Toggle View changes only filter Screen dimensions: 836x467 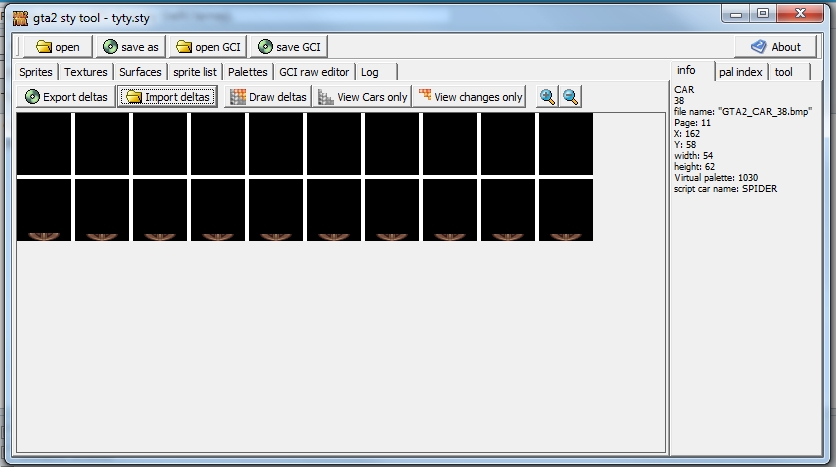pyautogui.click(x=470, y=97)
